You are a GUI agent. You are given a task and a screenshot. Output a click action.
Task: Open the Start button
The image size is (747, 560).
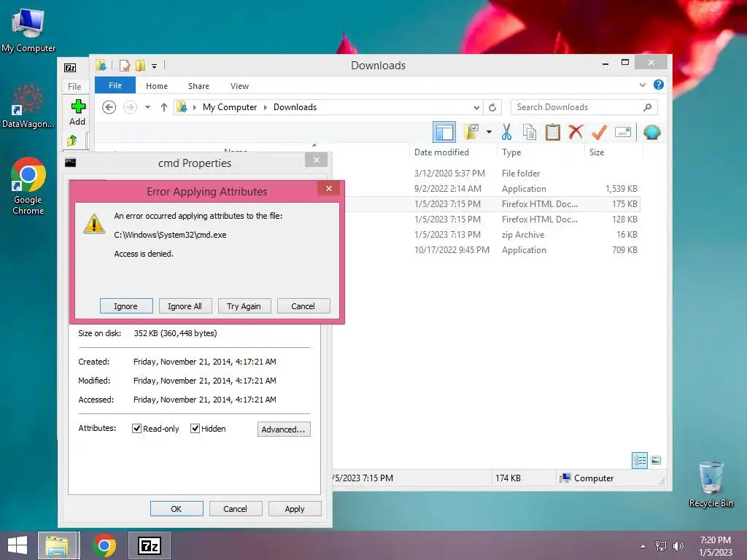click(x=18, y=545)
